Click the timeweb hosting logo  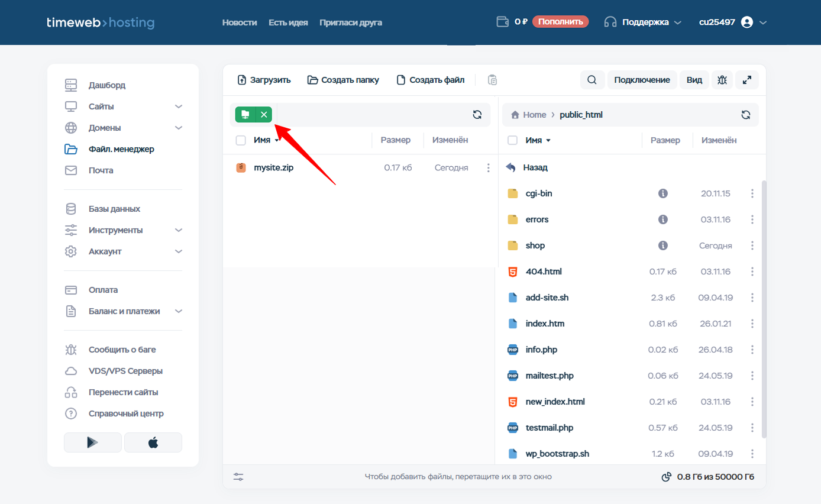coord(101,22)
